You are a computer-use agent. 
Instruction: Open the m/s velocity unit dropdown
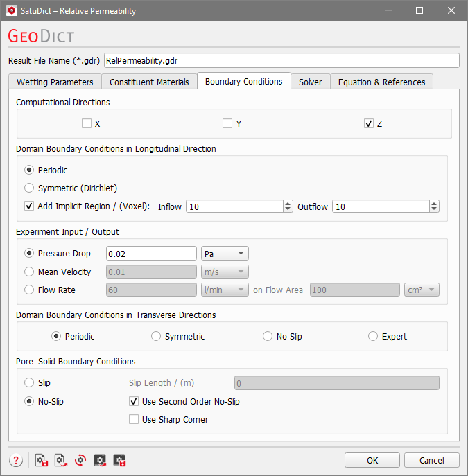(x=225, y=272)
